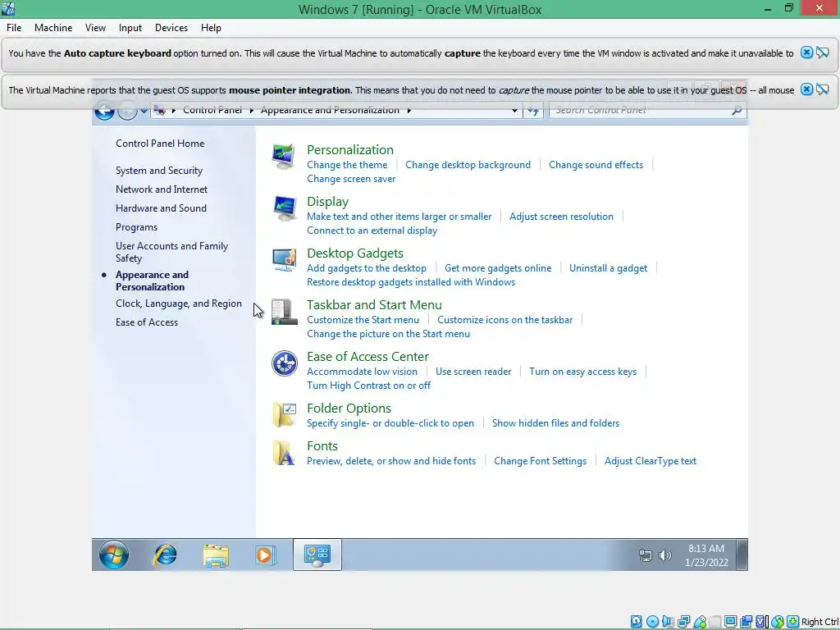Click the VirtualBox recording status icon

pos(746,622)
